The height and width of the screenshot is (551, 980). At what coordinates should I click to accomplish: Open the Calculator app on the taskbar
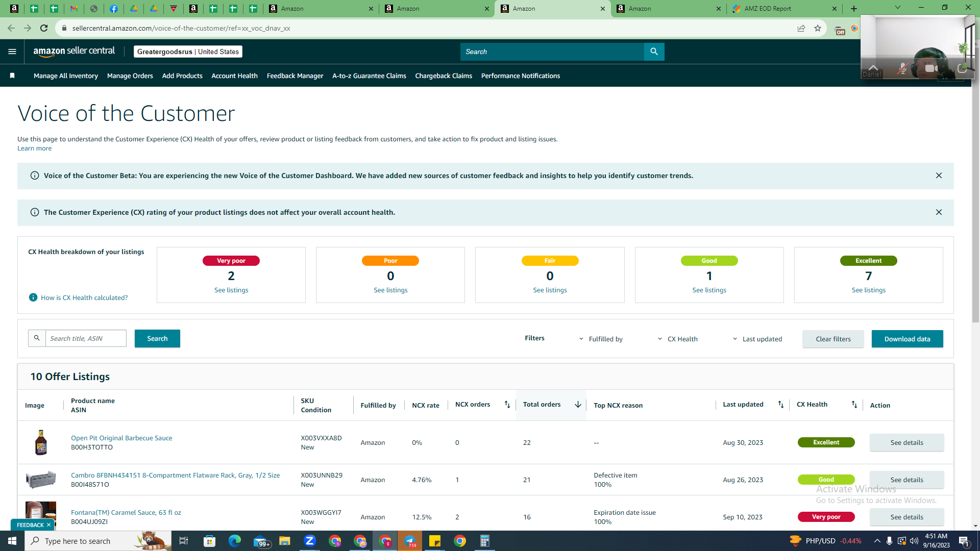pyautogui.click(x=485, y=541)
